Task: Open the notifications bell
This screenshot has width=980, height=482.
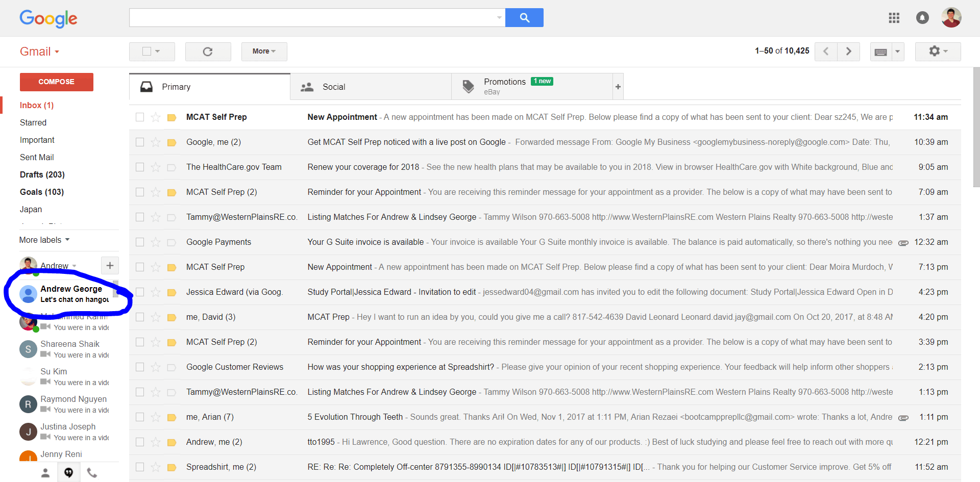Action: tap(922, 18)
